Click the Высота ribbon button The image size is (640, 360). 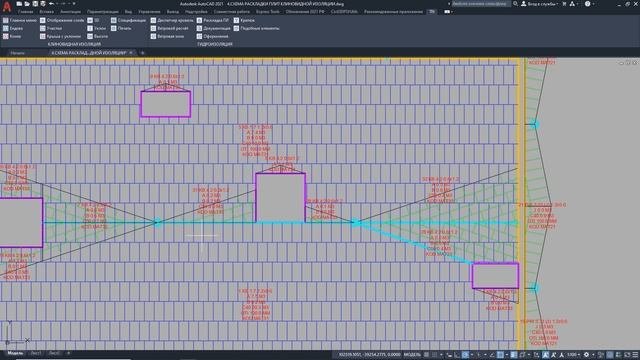98,36
